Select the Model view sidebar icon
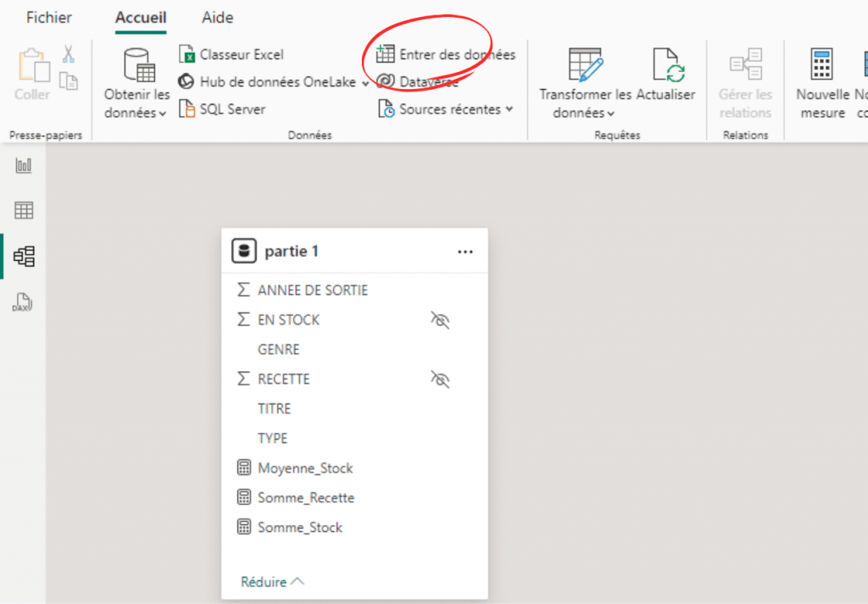868x604 pixels. (24, 256)
